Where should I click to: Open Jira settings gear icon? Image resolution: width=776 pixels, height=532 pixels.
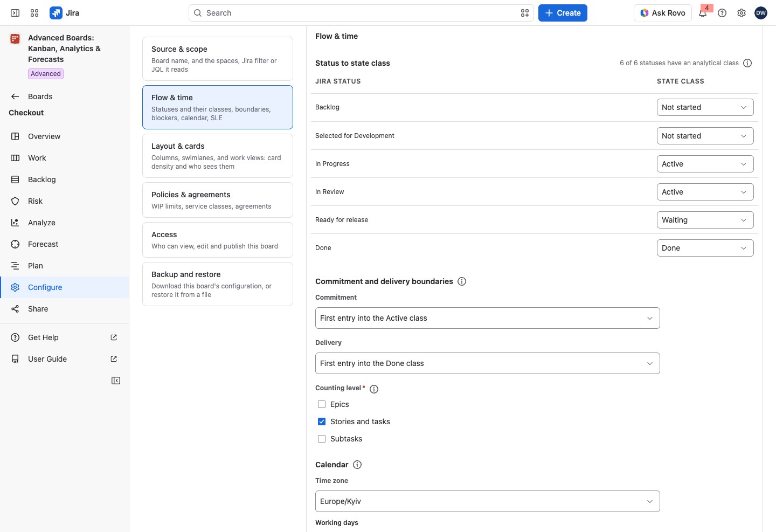coord(742,13)
